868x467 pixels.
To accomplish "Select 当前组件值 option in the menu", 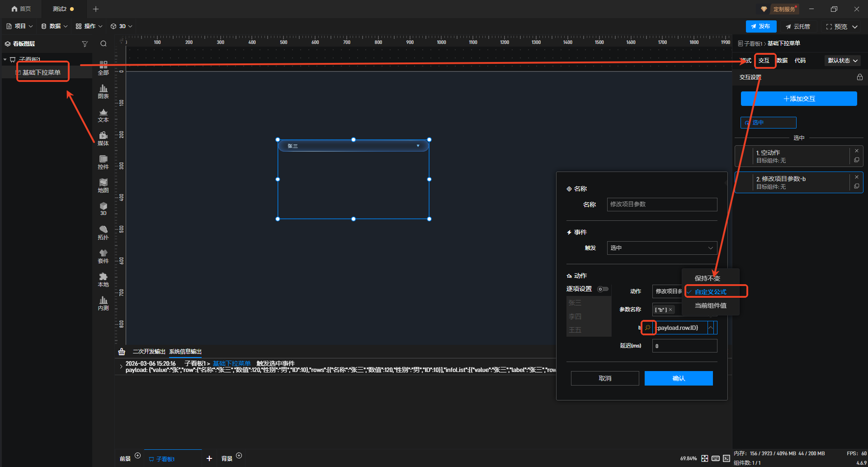I will 710,306.
